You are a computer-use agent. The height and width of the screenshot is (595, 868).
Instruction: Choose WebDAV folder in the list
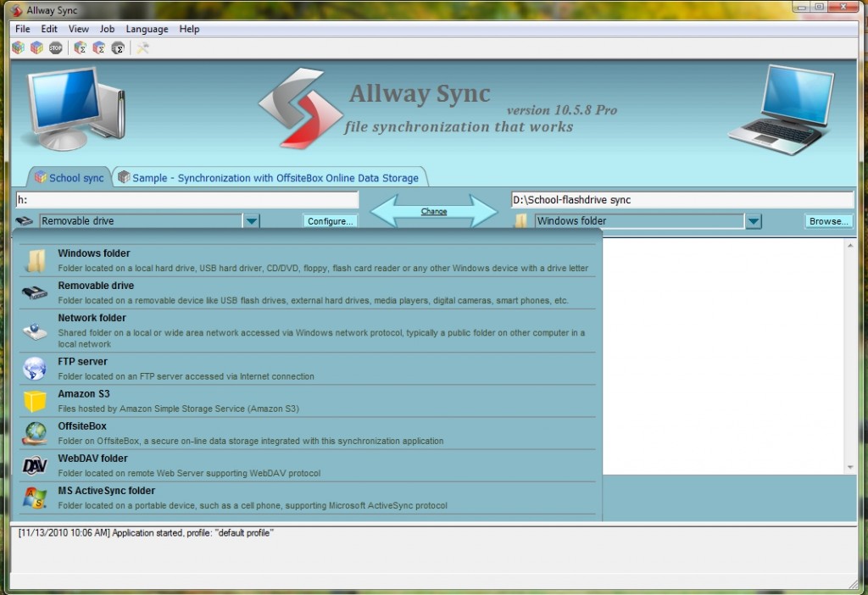pos(307,465)
